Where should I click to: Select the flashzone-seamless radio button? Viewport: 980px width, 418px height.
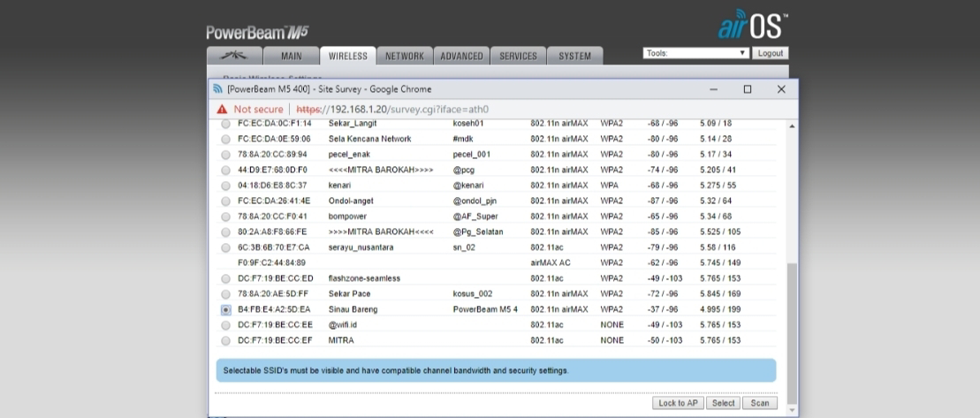[225, 278]
